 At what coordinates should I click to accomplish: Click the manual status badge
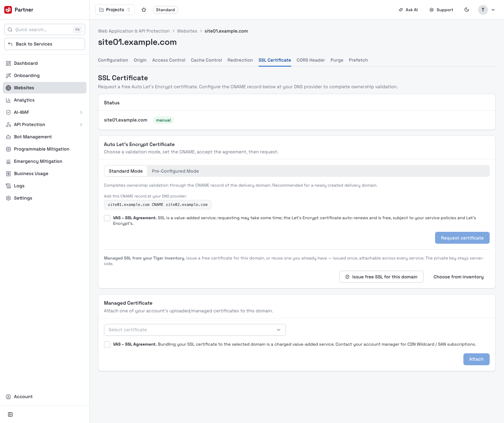(x=163, y=120)
